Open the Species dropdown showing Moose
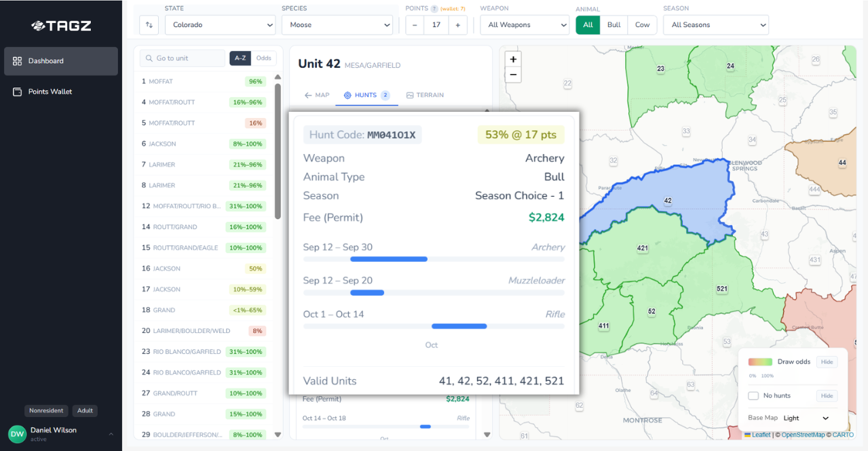Image resolution: width=868 pixels, height=451 pixels. coord(337,24)
